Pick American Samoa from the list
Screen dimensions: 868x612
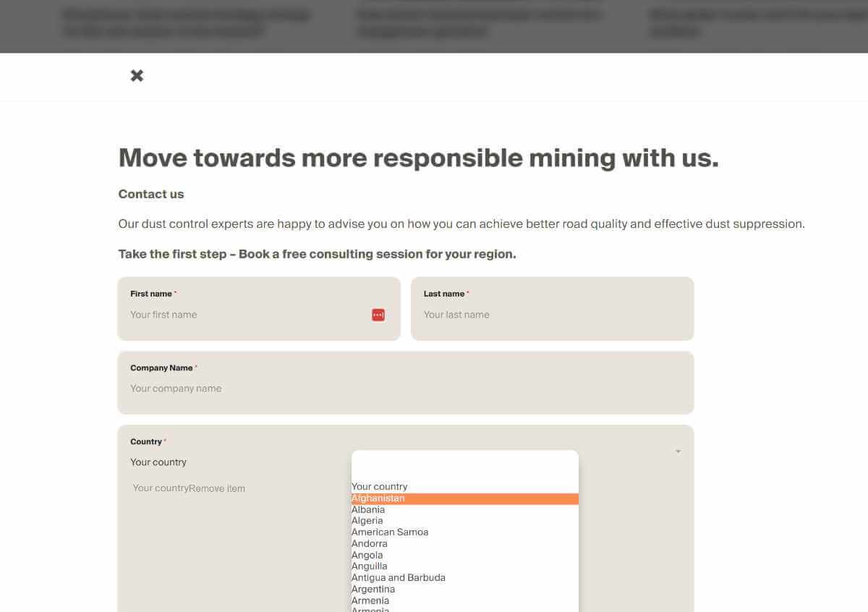390,532
